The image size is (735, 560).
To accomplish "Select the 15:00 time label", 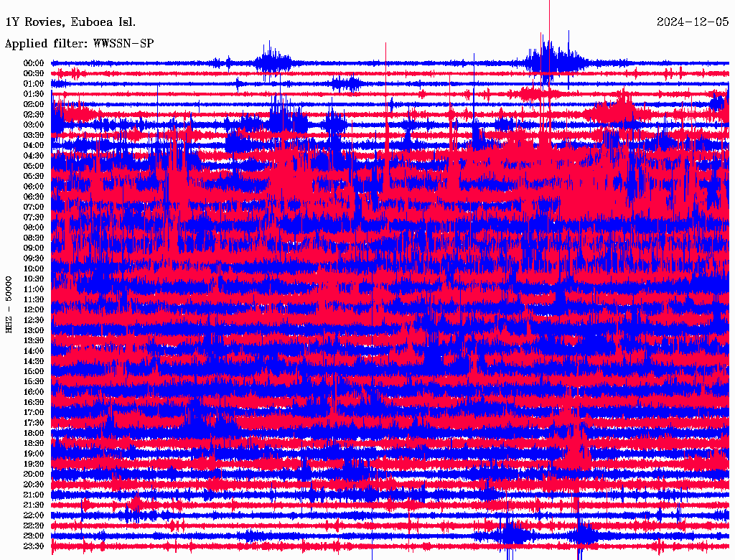I will 34,371.
